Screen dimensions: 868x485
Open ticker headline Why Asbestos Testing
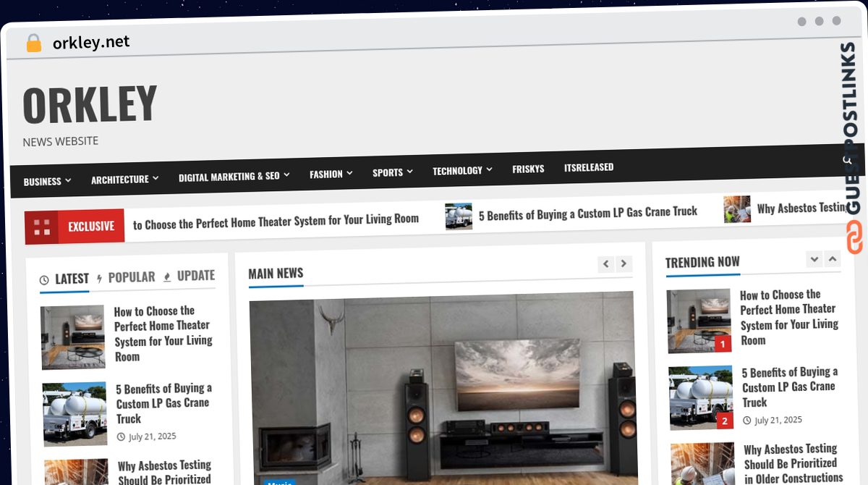click(x=801, y=208)
